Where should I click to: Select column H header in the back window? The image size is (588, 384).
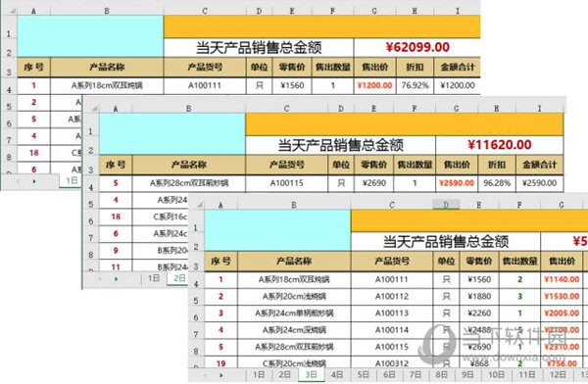pyautogui.click(x=415, y=11)
